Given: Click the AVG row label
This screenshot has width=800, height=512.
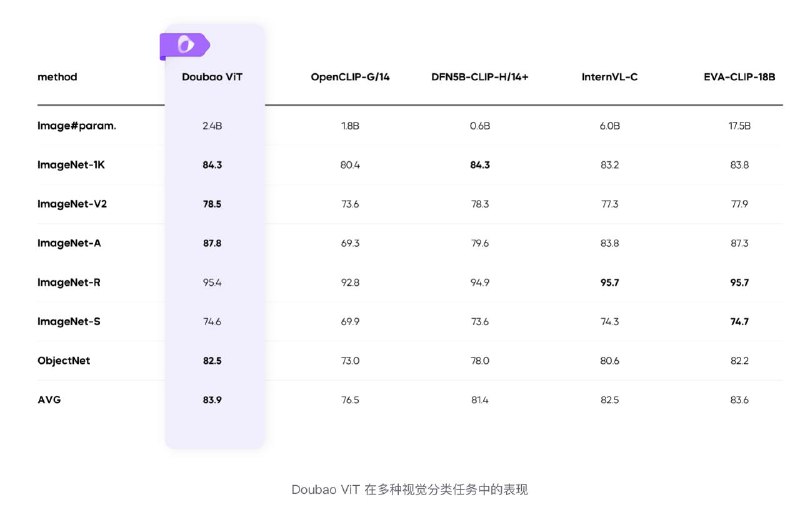Looking at the screenshot, I should (x=49, y=400).
